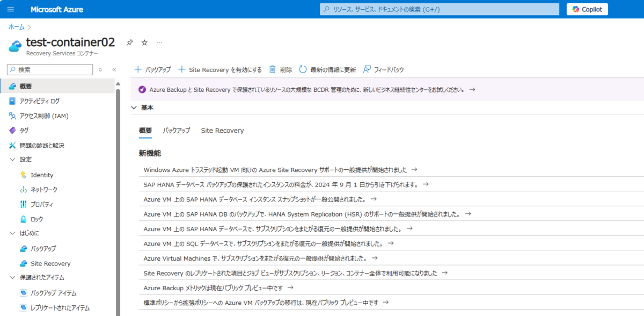This screenshot has width=644, height=316.
Task: Click the 削除 trash toolbar button
Action: click(281, 69)
